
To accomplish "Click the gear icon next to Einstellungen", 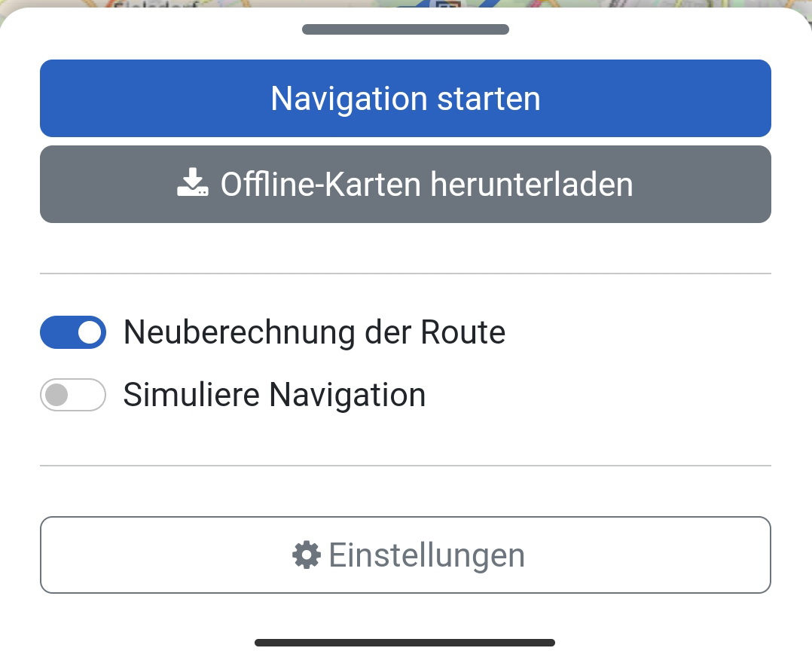I will pyautogui.click(x=307, y=555).
